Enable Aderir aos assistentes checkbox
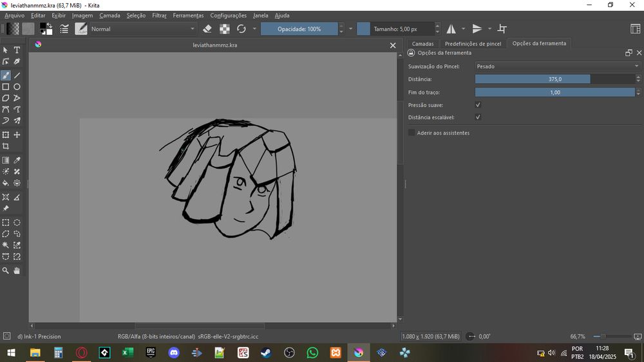This screenshot has width=644, height=362. 412,133
